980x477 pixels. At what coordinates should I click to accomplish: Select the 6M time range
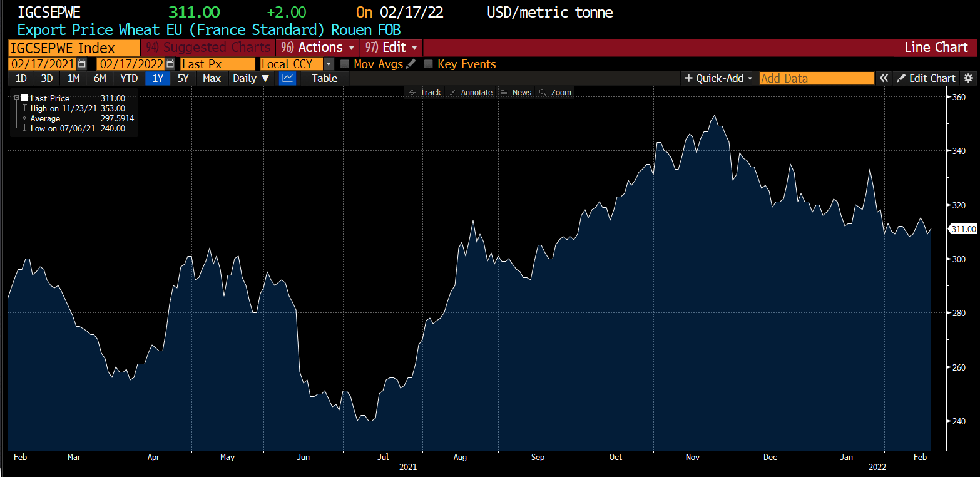point(100,78)
